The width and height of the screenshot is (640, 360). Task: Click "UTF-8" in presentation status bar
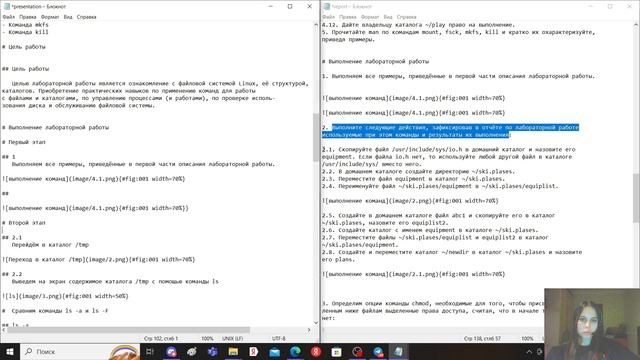tap(279, 339)
